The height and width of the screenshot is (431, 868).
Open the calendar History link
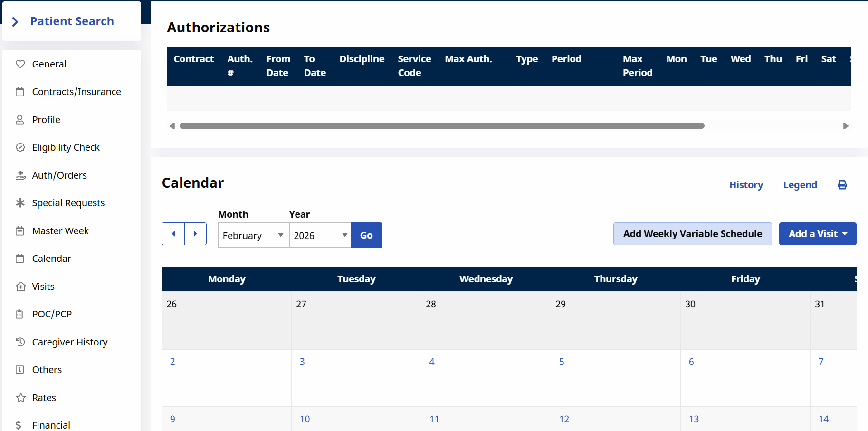746,185
